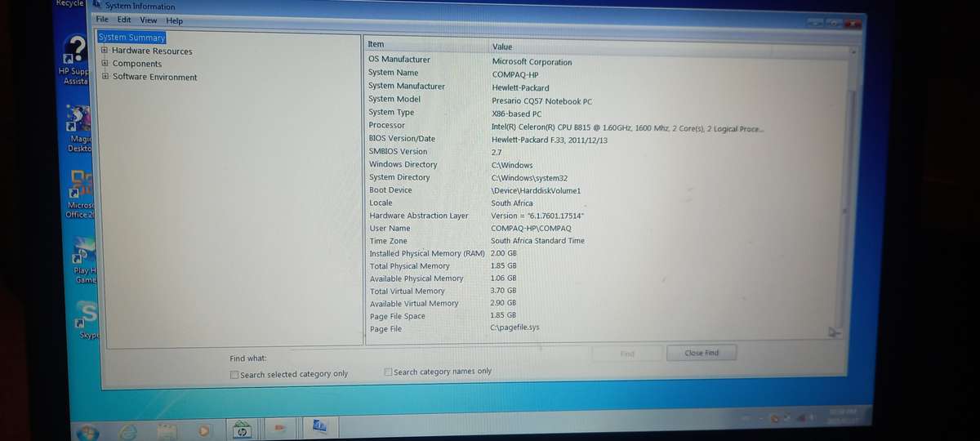Click the C:\pagefile.sys value
The height and width of the screenshot is (441, 980).
tap(514, 327)
